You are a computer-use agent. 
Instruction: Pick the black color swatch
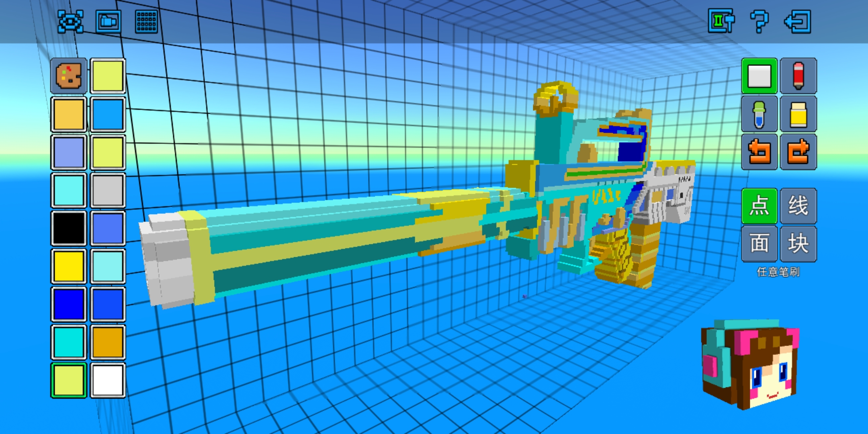click(x=69, y=228)
